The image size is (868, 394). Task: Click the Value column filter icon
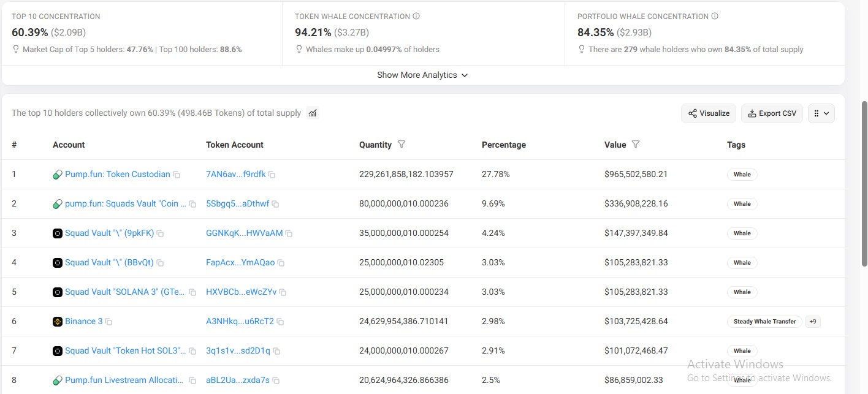click(x=636, y=145)
